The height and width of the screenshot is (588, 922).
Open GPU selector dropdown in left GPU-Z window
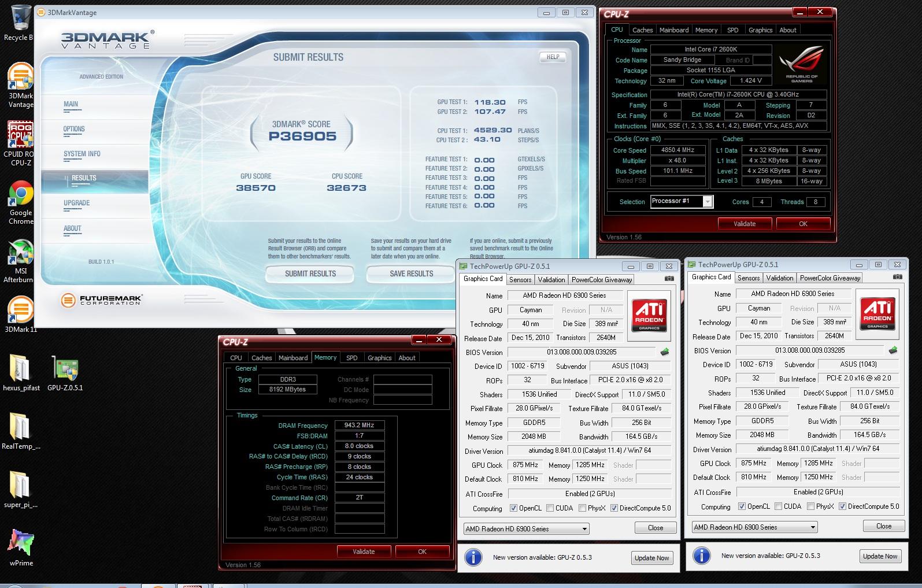(x=526, y=528)
